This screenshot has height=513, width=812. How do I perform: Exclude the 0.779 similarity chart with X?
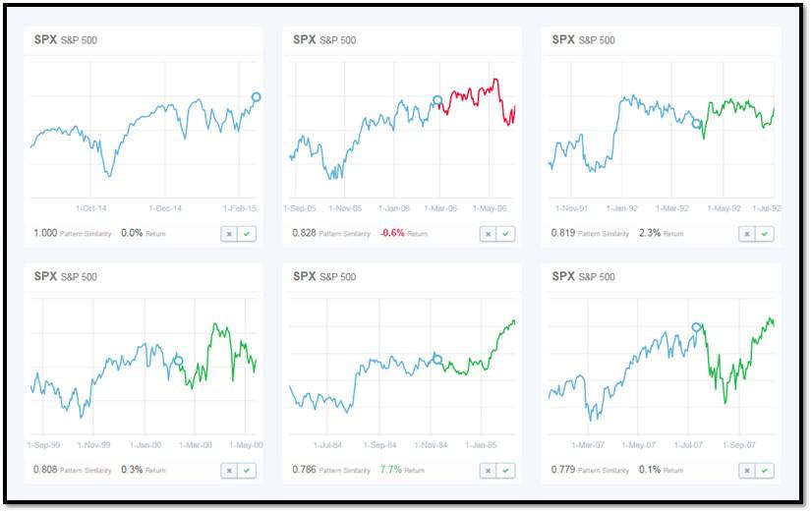tap(748, 471)
